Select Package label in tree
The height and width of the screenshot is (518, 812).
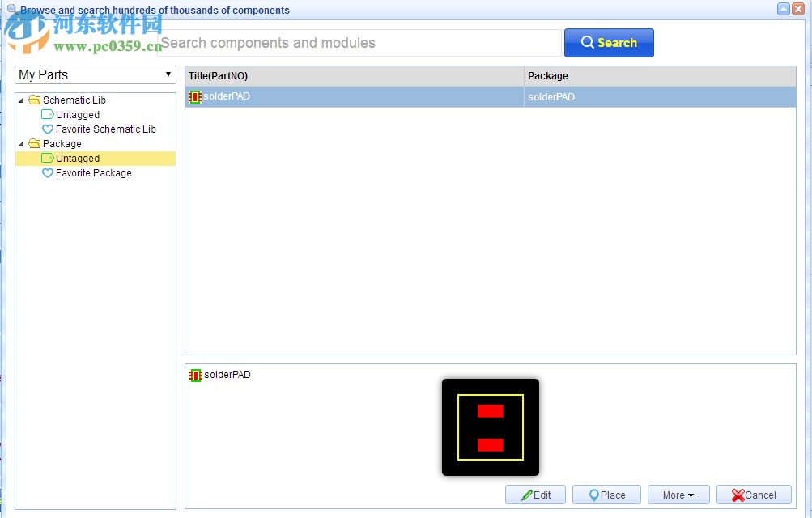[62, 144]
